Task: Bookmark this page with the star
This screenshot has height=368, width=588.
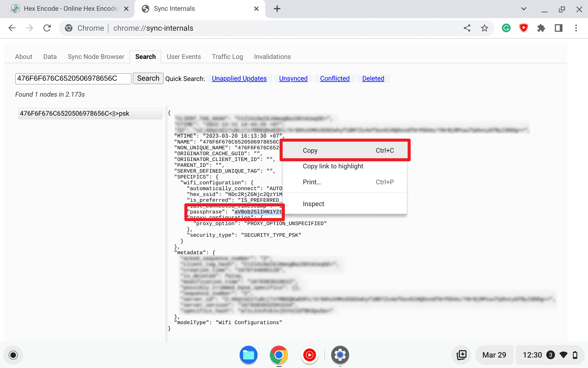Action: click(x=484, y=28)
